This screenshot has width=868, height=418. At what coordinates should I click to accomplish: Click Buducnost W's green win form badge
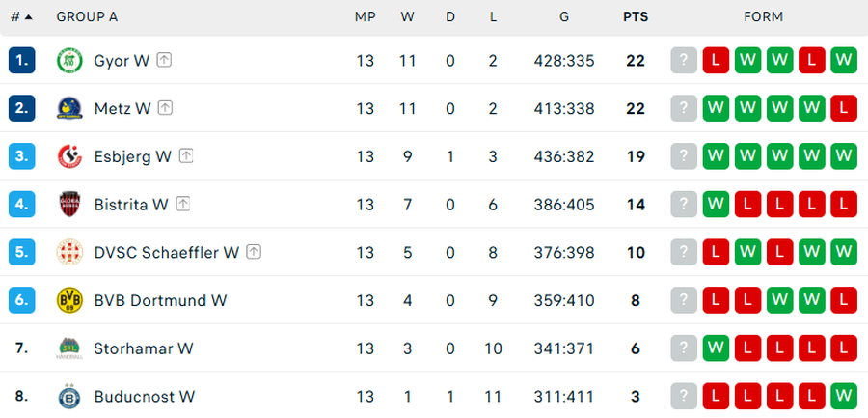pos(843,396)
